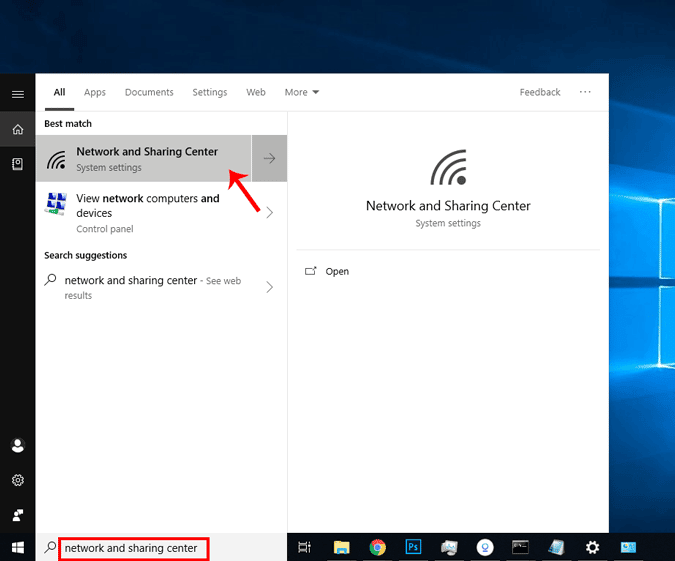The height and width of the screenshot is (561, 675).
Task: Open the photo viewer icon at taskbar end
Action: (x=628, y=547)
